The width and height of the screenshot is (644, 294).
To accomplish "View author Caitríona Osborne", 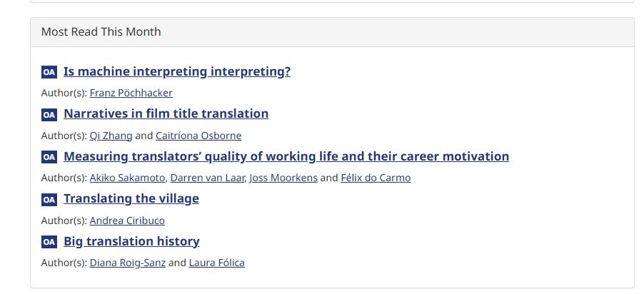I will [x=198, y=136].
